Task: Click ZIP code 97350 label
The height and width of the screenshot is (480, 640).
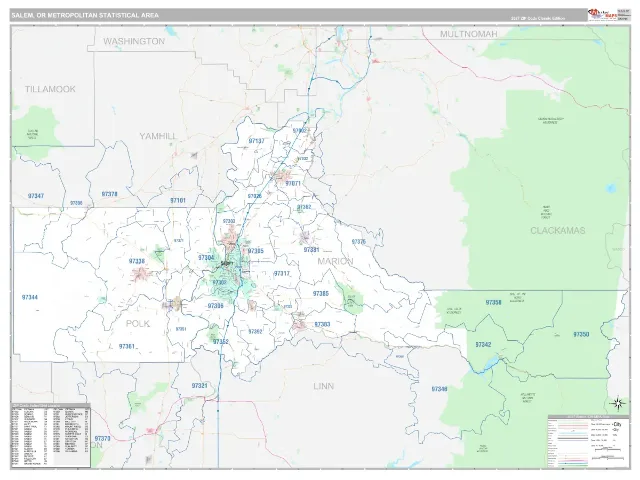Action: coord(581,334)
